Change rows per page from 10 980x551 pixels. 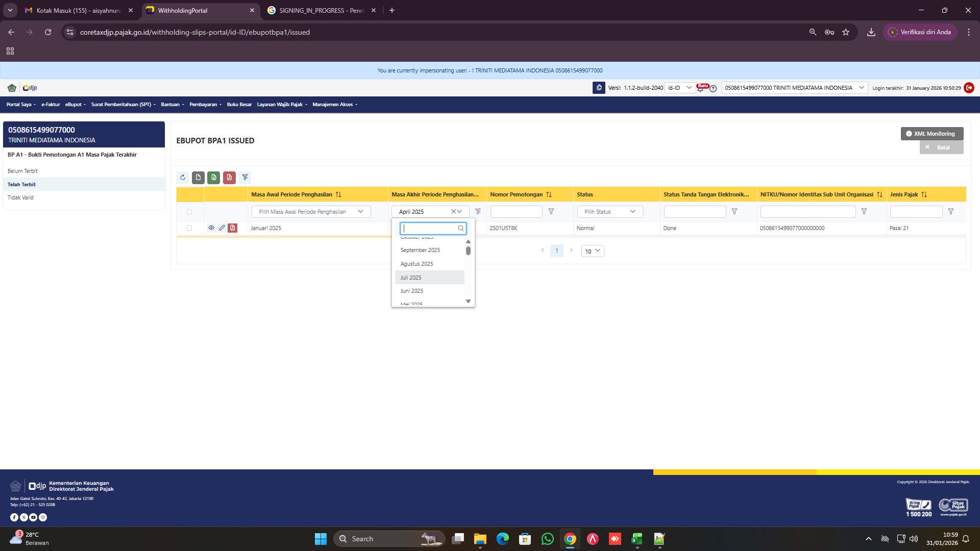pyautogui.click(x=592, y=251)
